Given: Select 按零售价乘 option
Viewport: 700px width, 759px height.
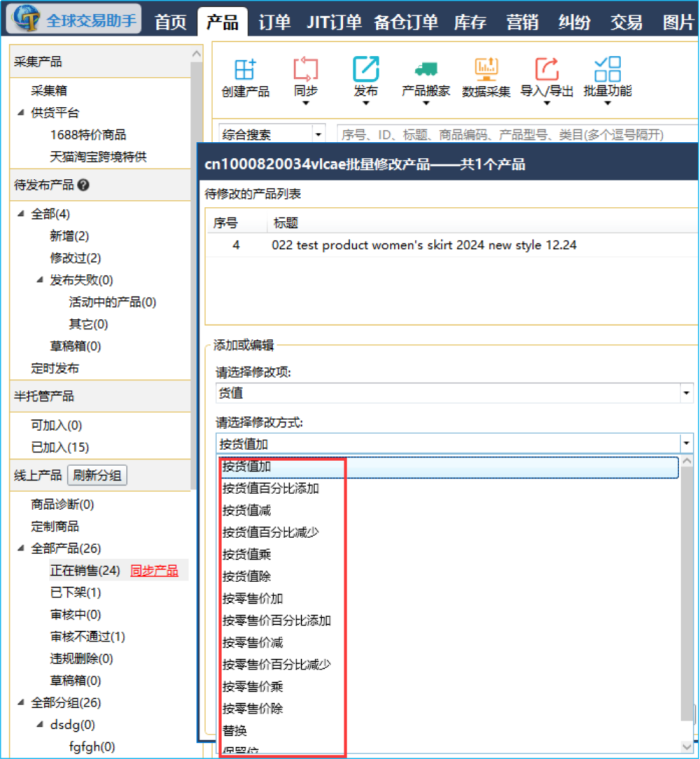Looking at the screenshot, I should pos(448,687).
